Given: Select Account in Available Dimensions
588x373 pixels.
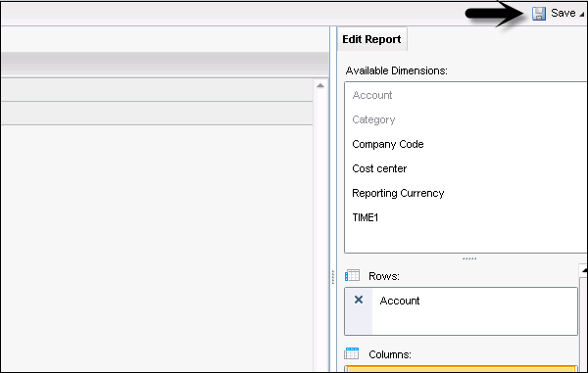Looking at the screenshot, I should [372, 95].
